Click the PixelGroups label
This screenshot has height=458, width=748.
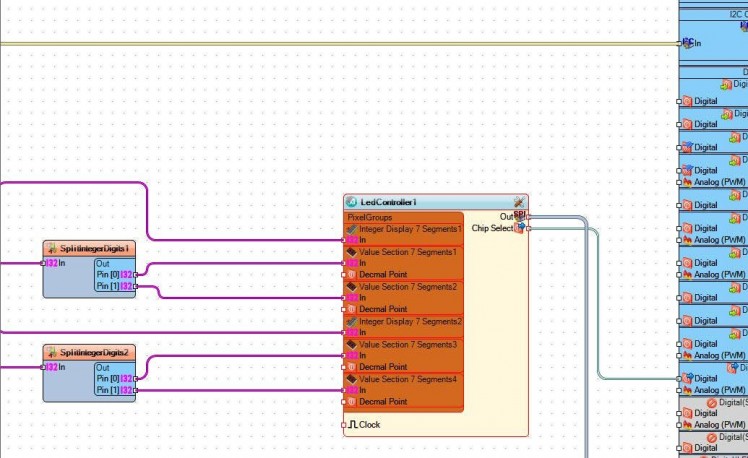(x=370, y=218)
